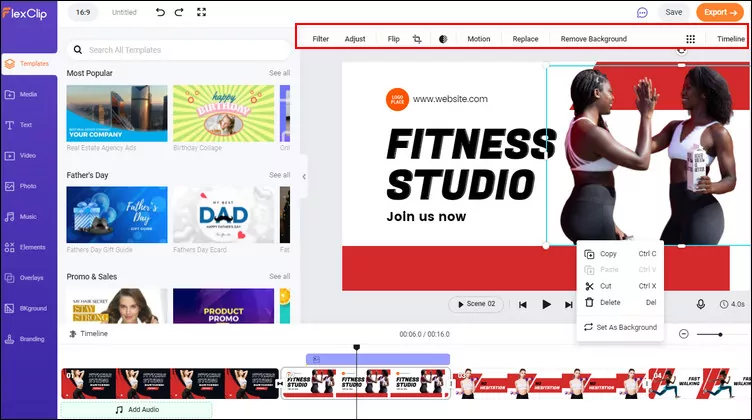This screenshot has width=752, height=420.
Task: Redo the last action
Action: pos(179,12)
